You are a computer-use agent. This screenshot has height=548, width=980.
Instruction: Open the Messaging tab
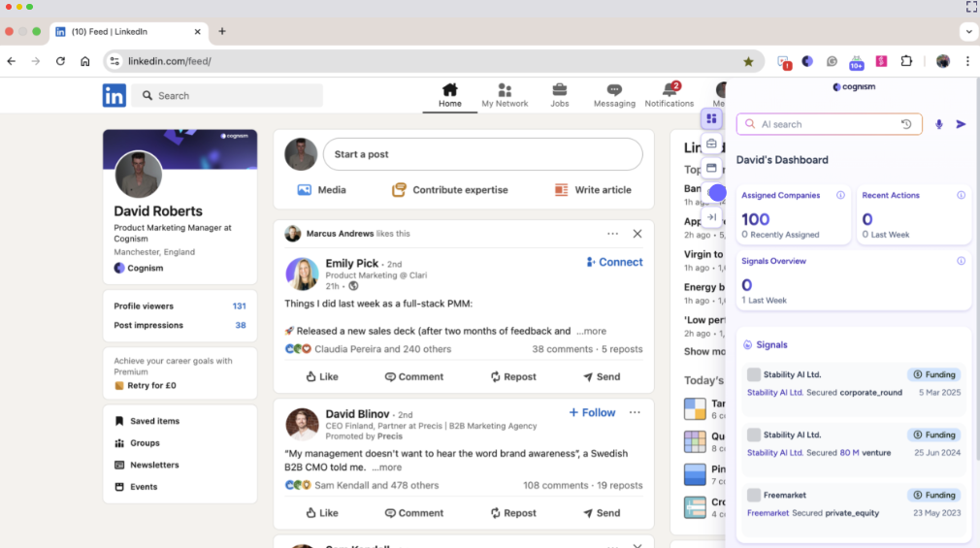pos(614,96)
